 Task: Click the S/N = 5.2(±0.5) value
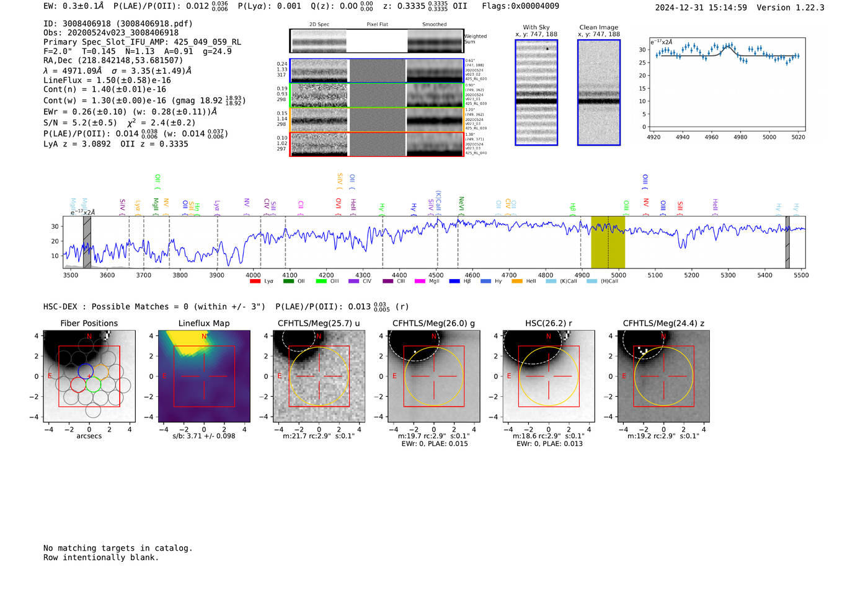click(80, 123)
